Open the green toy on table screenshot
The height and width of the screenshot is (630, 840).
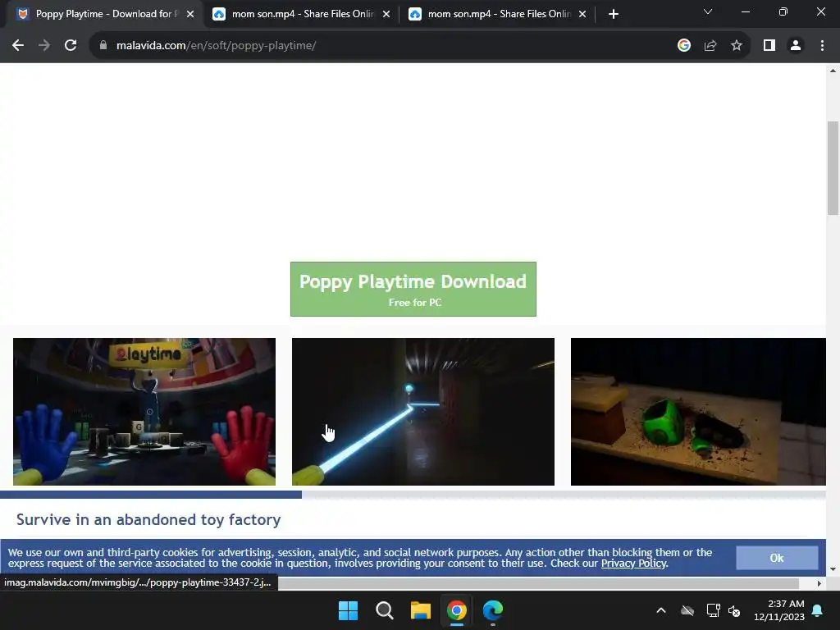coord(698,412)
